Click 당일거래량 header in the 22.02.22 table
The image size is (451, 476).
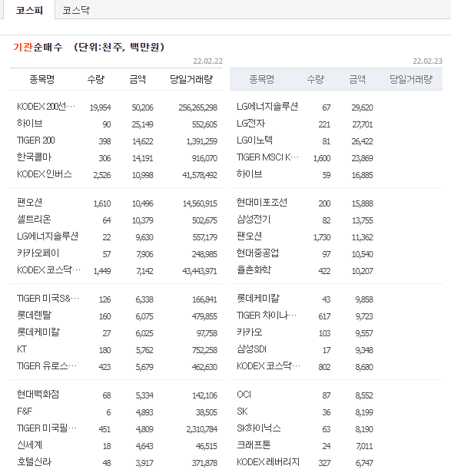click(191, 79)
